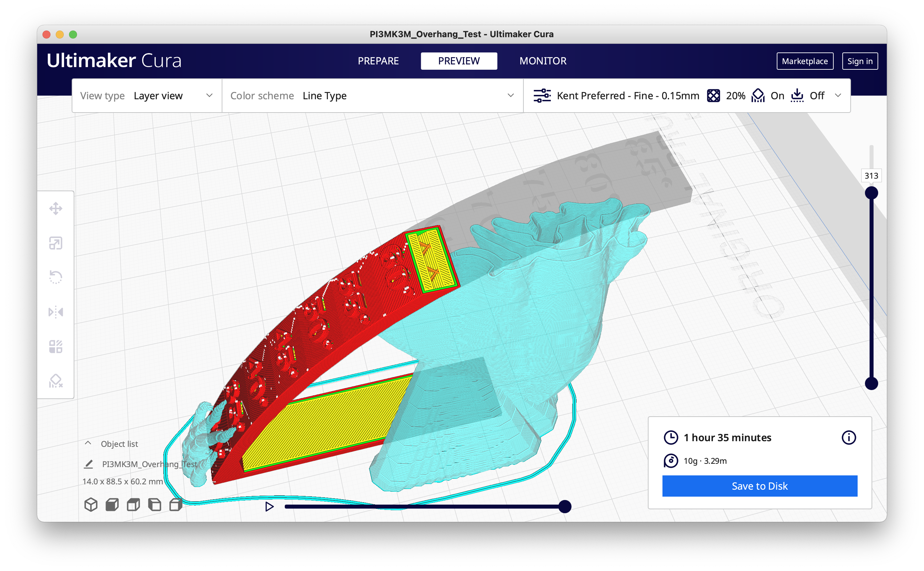
Task: Select the Mirror tool icon
Action: (55, 312)
